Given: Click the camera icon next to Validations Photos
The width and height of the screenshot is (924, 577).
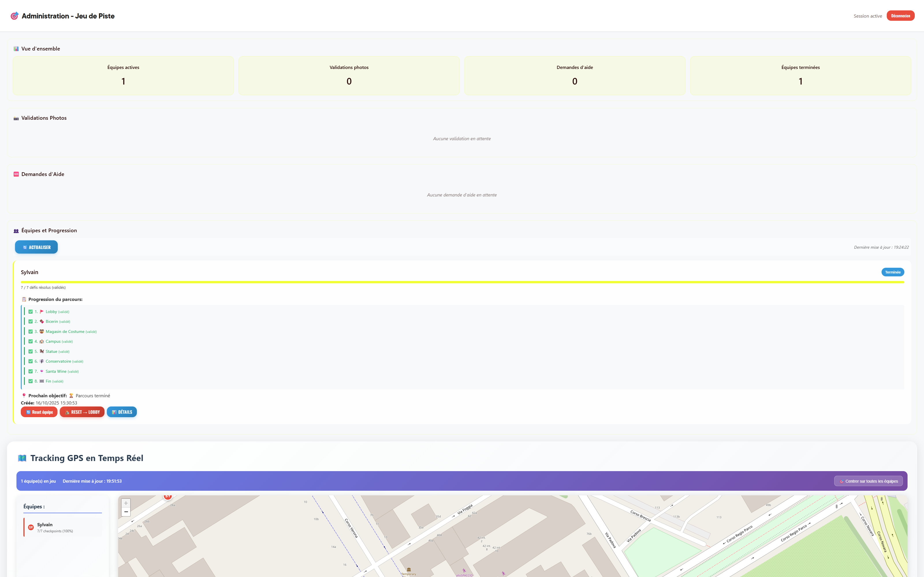Looking at the screenshot, I should 16,118.
